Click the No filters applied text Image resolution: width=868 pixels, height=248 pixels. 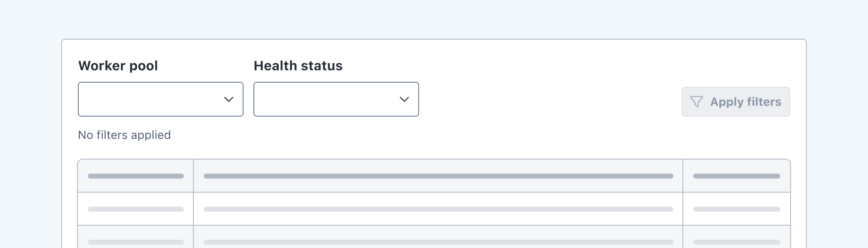click(124, 135)
